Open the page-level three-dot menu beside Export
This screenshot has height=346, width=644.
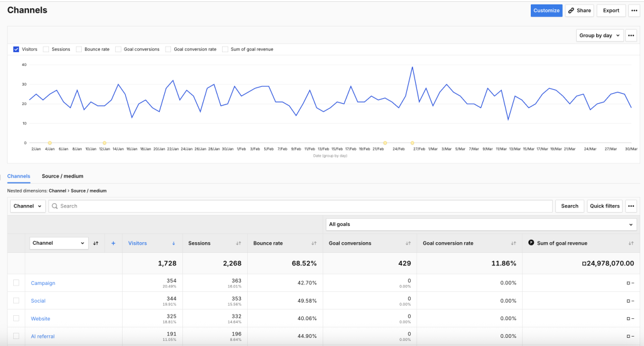(x=634, y=10)
